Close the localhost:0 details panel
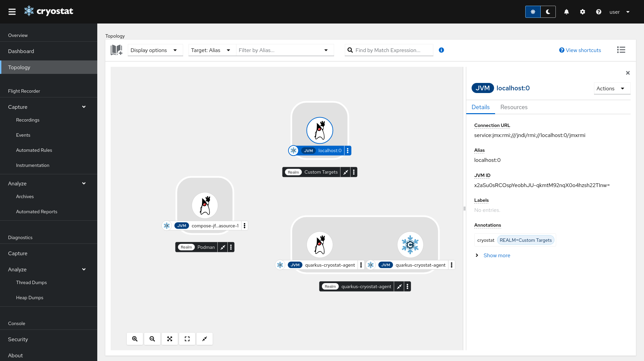Image resolution: width=644 pixels, height=361 pixels. (x=628, y=73)
